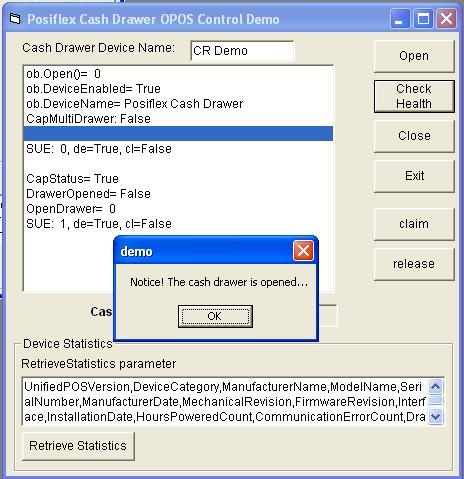Click the release button
This screenshot has width=464, height=479.
coord(414,264)
